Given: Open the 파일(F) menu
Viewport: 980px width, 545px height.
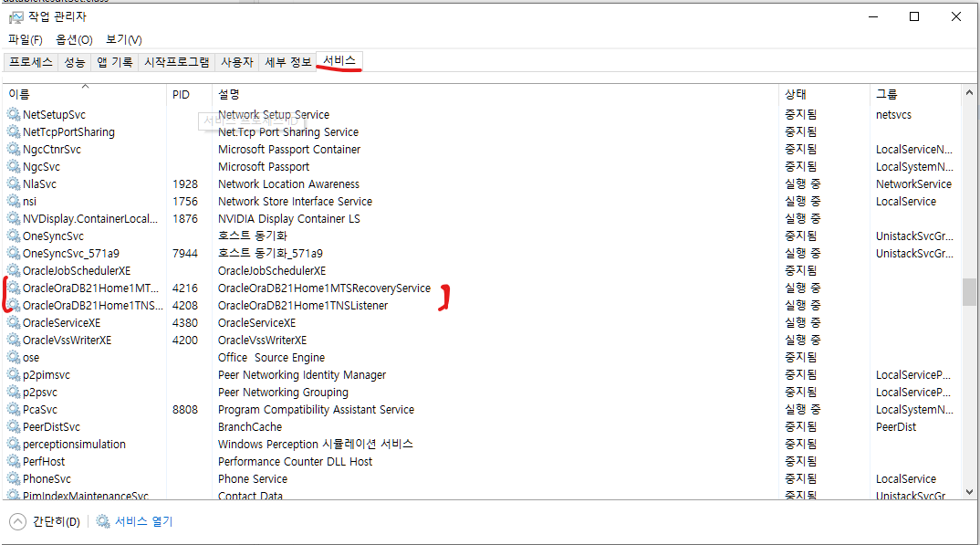Looking at the screenshot, I should (26, 39).
